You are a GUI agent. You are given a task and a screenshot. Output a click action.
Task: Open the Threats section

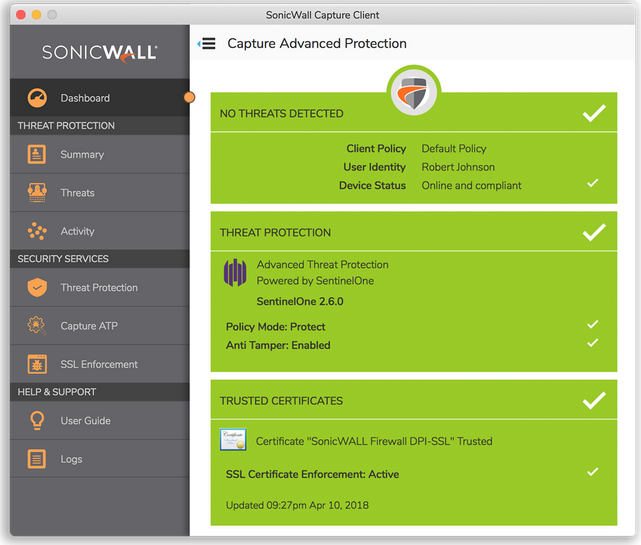coord(100,193)
